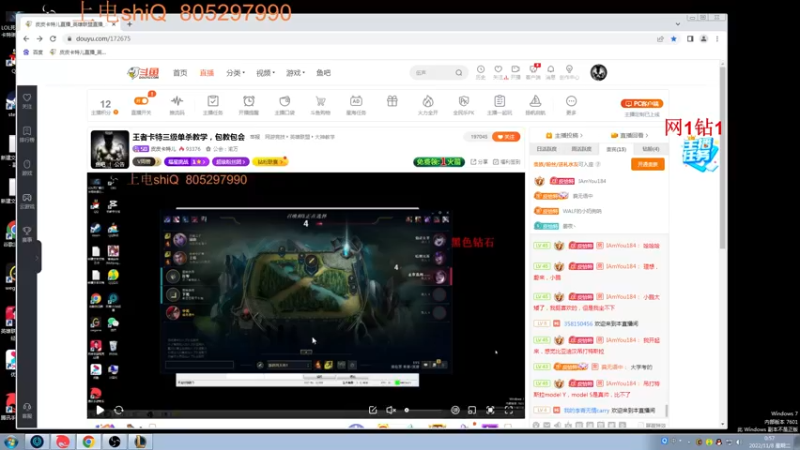Image resolution: width=800 pixels, height=450 pixels.
Task: Click the player settings round icon
Action: (455, 410)
